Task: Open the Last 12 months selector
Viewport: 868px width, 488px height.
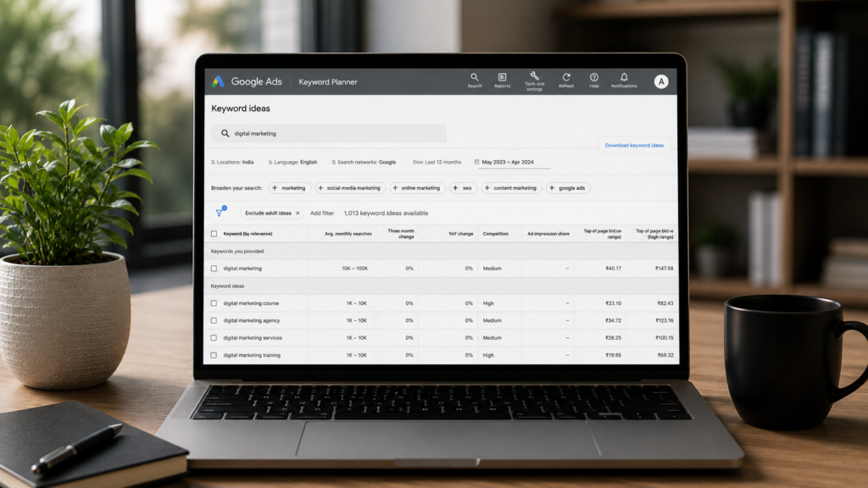Action: click(x=437, y=162)
